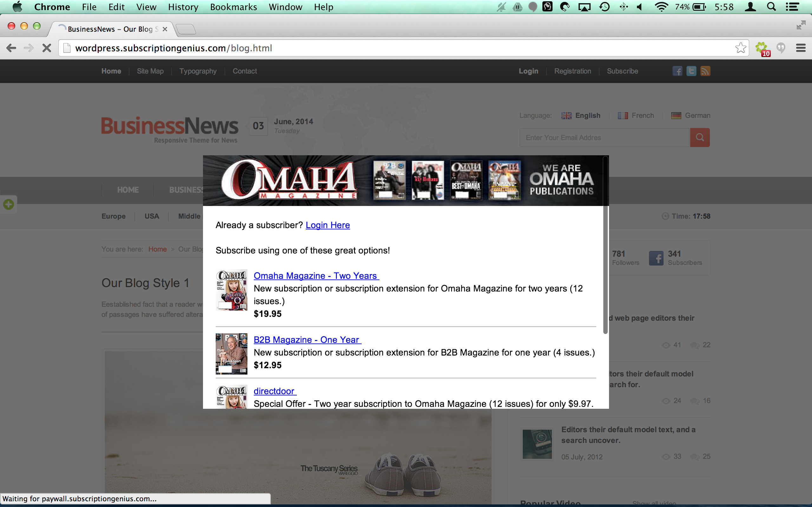The height and width of the screenshot is (507, 812).
Task: Open macOS Spotlight search icon
Action: click(x=771, y=7)
